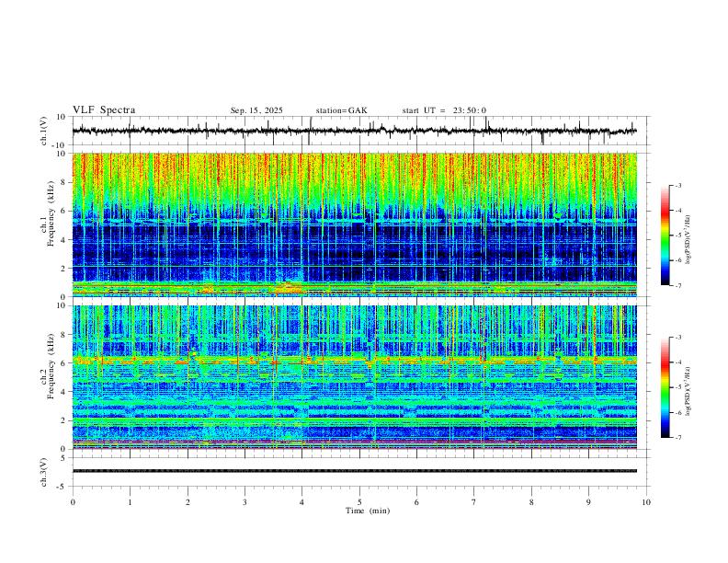Viewport: 728px width, 563px height.
Task: Click the ch.1 voltage waveform trace
Action: tap(354, 131)
